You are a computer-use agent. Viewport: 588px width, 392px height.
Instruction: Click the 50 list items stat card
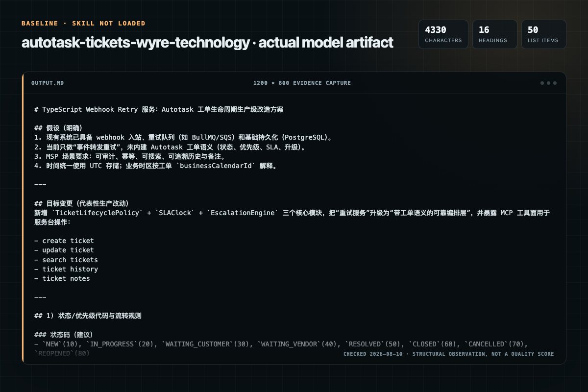tap(543, 34)
